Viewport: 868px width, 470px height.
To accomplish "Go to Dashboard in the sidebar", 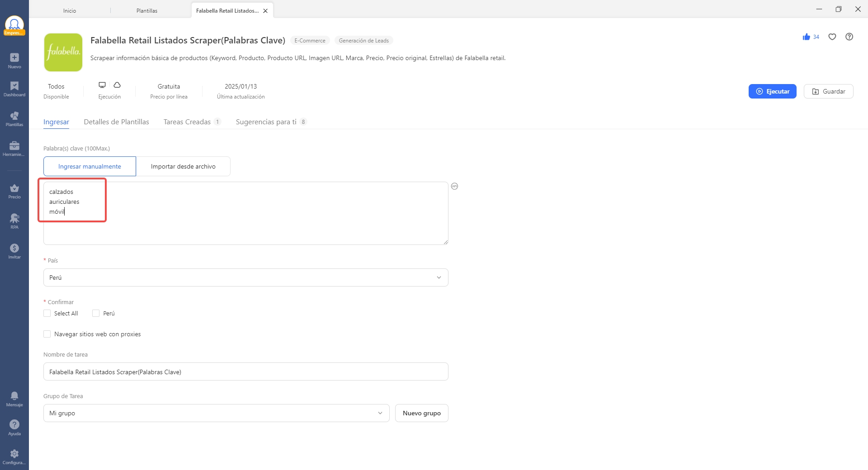I will tap(14, 86).
